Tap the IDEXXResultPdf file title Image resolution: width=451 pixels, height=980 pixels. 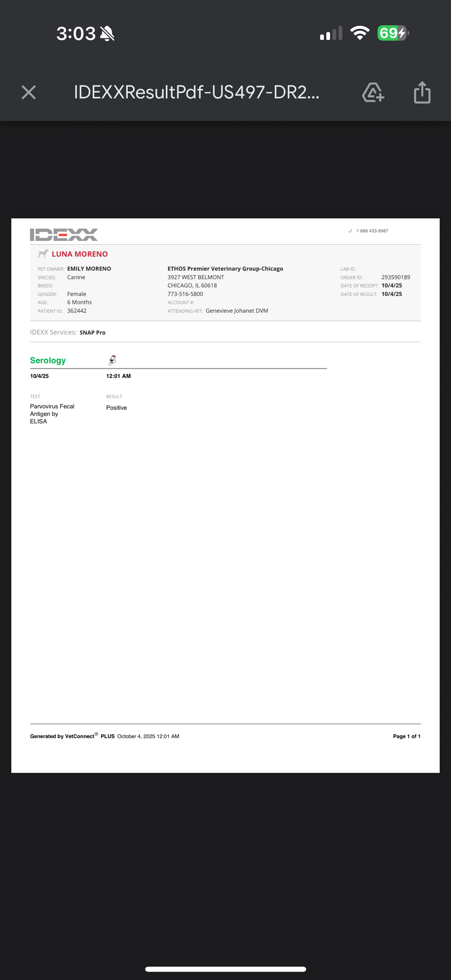(196, 93)
